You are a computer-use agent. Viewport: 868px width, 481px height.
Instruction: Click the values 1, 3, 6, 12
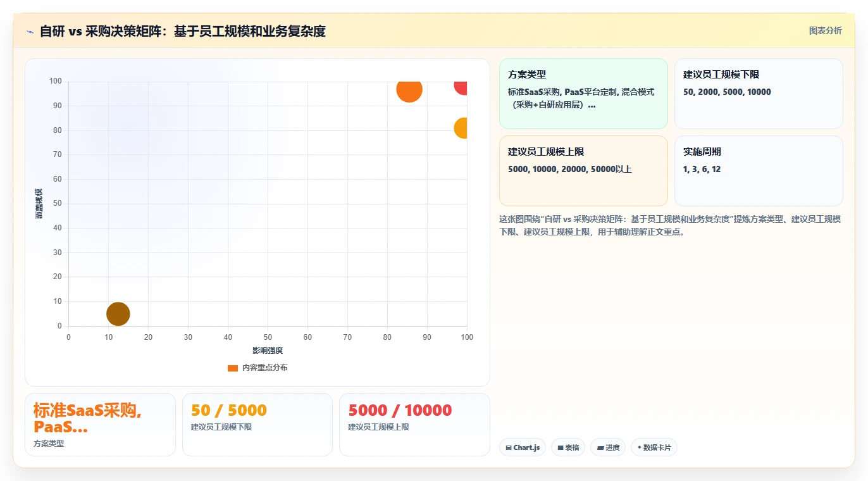pyautogui.click(x=702, y=169)
